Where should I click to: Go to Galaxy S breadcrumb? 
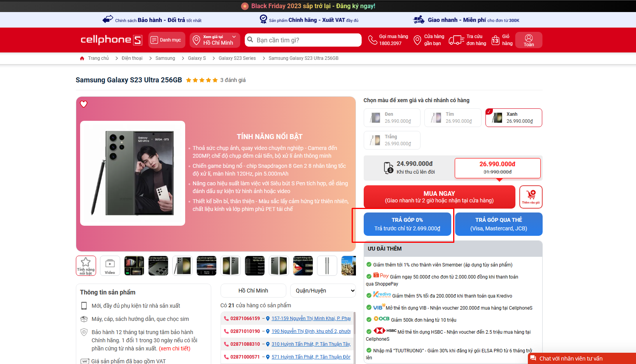click(x=197, y=58)
